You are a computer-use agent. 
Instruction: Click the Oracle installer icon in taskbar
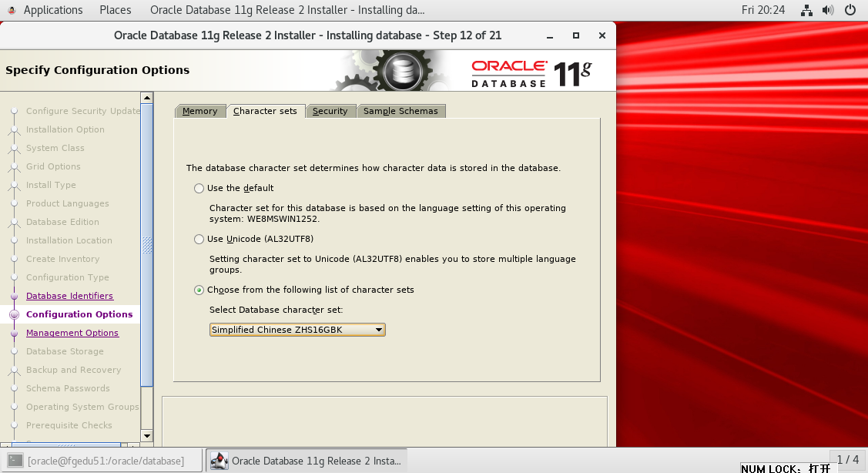(220, 461)
